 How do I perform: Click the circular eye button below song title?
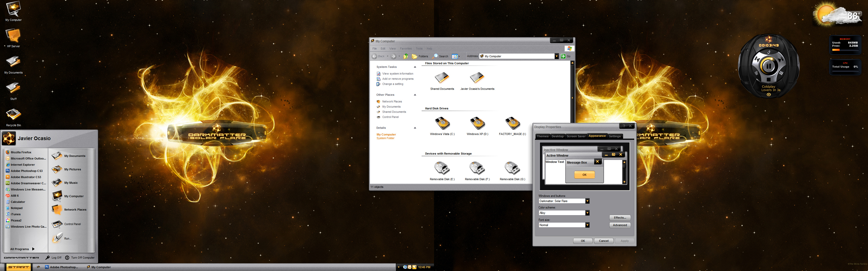(769, 95)
